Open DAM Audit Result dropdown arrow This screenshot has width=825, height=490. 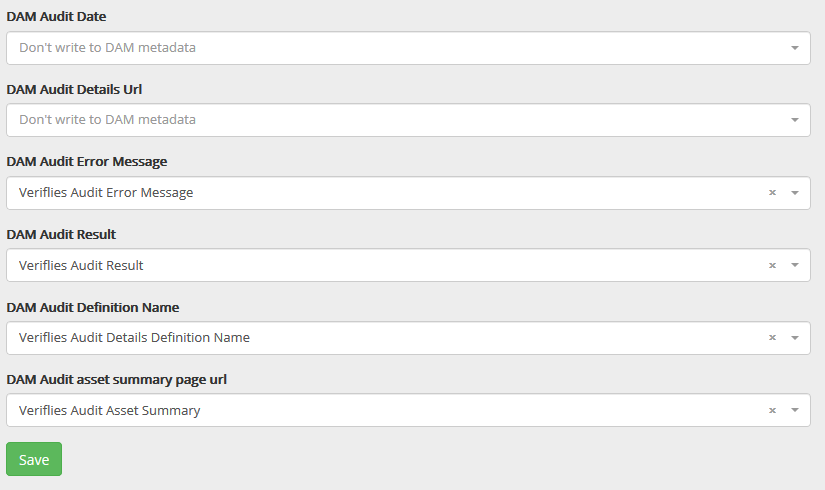click(794, 266)
